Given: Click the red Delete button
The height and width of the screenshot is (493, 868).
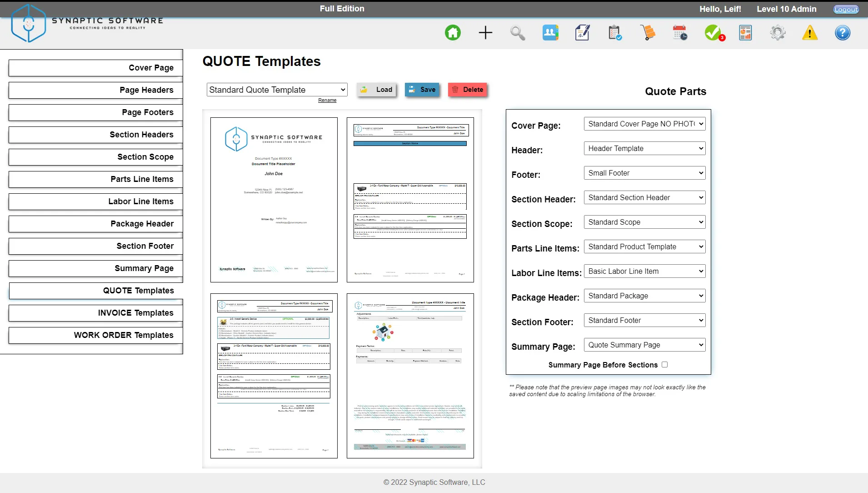Looking at the screenshot, I should [468, 90].
